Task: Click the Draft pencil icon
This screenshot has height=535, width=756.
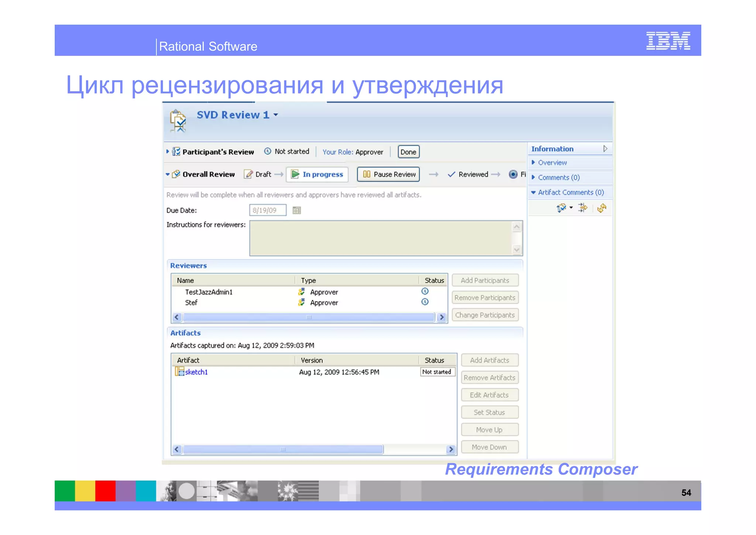Action: point(249,174)
